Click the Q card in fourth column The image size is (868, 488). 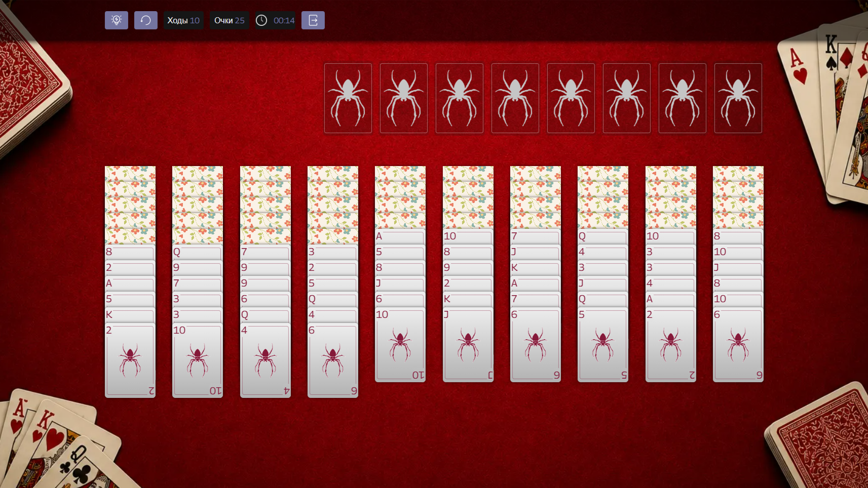(x=333, y=299)
